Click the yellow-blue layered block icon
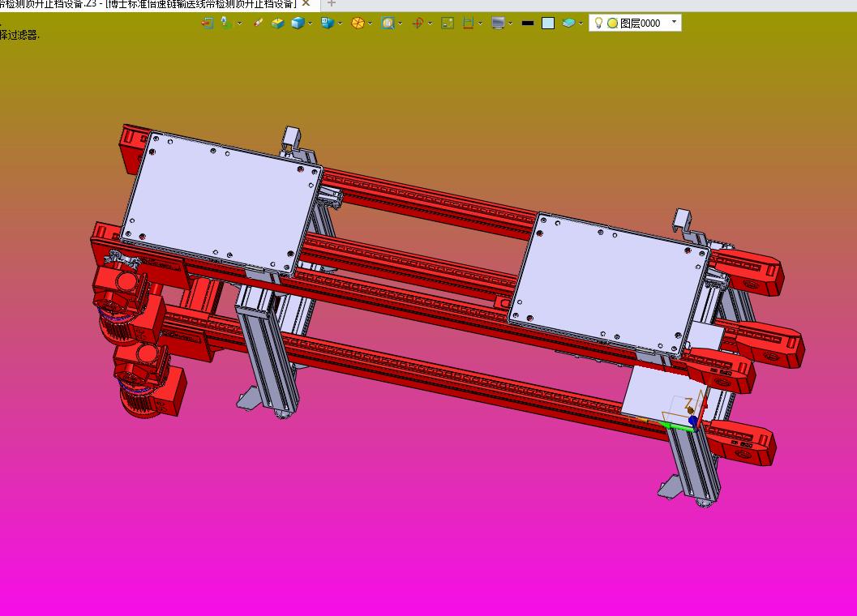The image size is (857, 616). pos(277,23)
